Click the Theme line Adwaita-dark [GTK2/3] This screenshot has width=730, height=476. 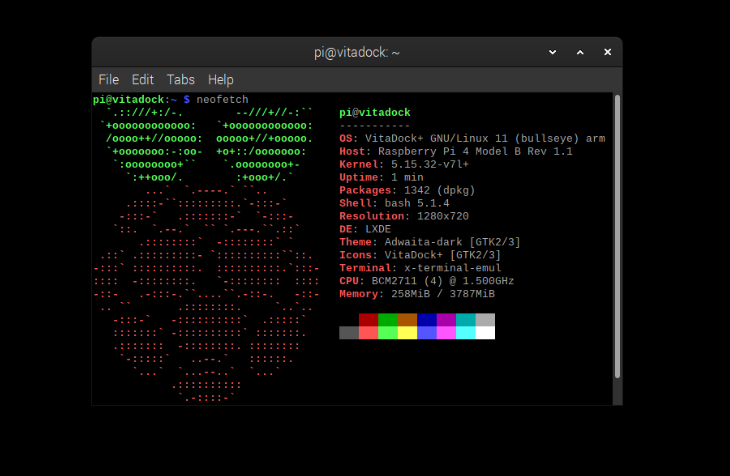430,242
